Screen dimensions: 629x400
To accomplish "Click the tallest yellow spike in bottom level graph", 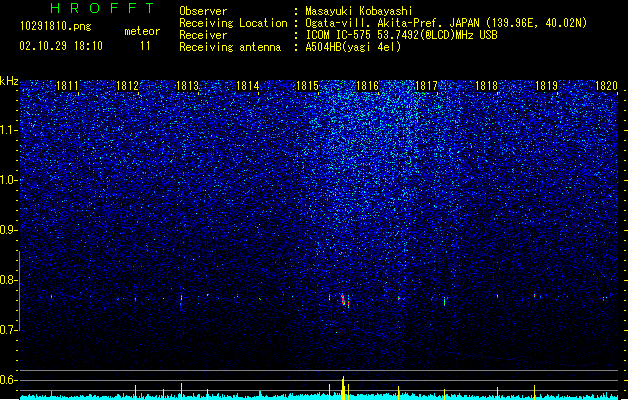I will (x=343, y=388).
